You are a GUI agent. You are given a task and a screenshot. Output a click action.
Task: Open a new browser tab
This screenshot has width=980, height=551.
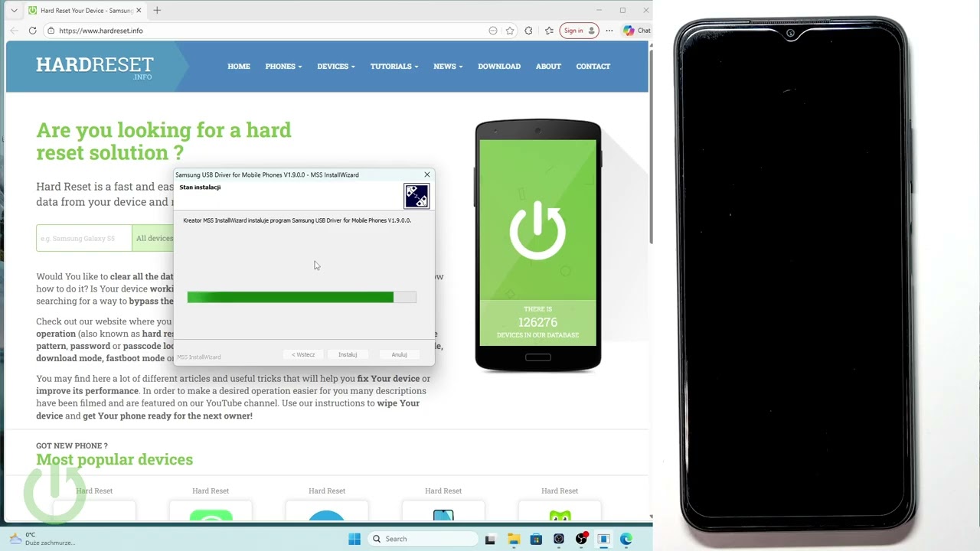coord(157,11)
